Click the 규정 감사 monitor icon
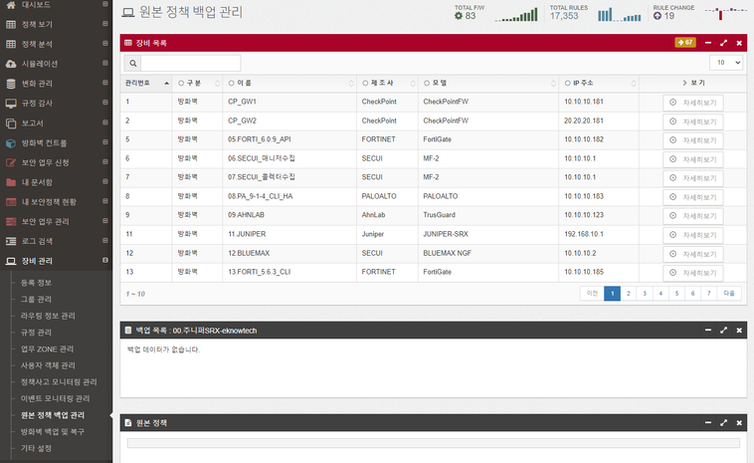The height and width of the screenshot is (463, 754). 11,103
